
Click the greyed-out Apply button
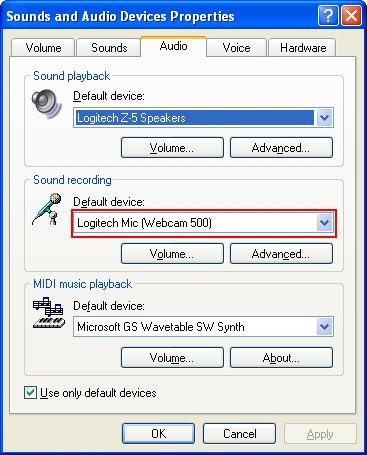coord(320,434)
